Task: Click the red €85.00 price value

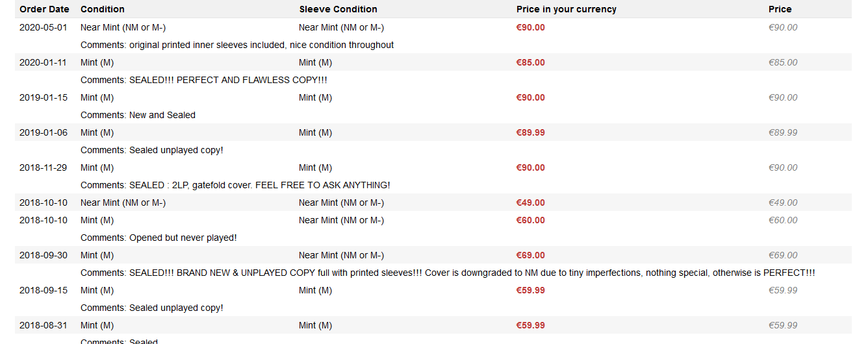Action: (530, 62)
